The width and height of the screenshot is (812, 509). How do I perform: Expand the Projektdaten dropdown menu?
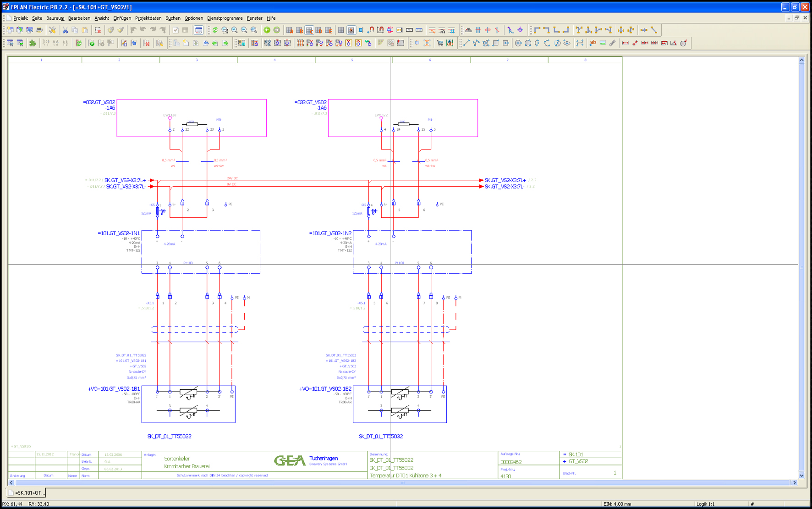click(148, 18)
